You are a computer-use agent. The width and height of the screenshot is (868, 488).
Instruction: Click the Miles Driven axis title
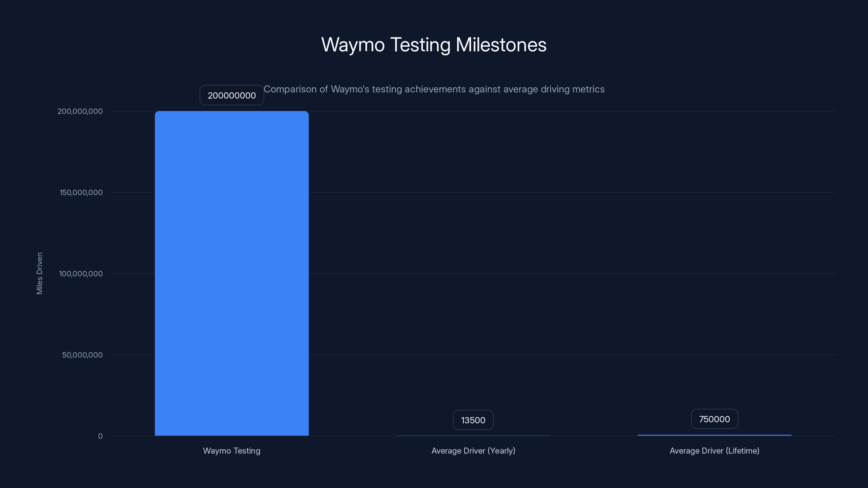coord(39,274)
